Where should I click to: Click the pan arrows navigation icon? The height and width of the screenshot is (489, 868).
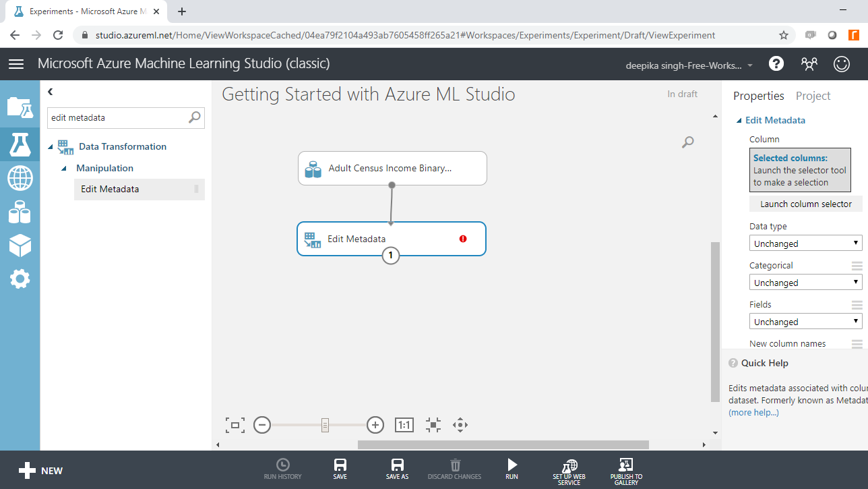click(460, 425)
